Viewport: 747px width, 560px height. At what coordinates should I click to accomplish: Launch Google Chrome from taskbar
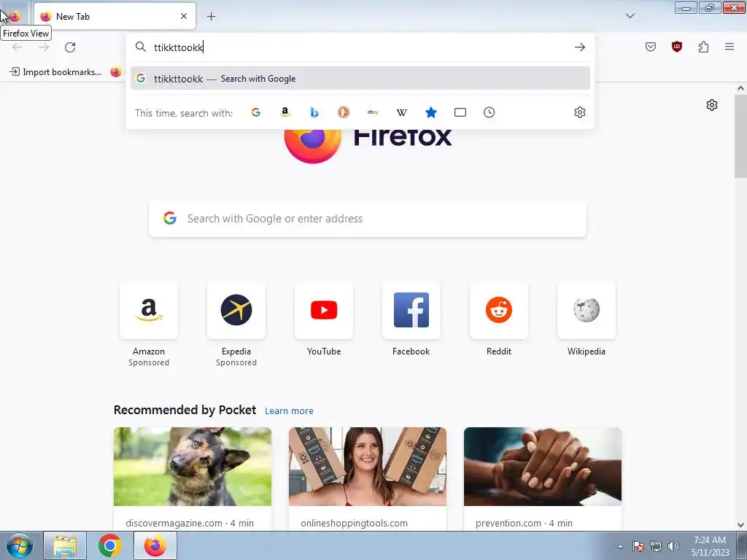(110, 545)
